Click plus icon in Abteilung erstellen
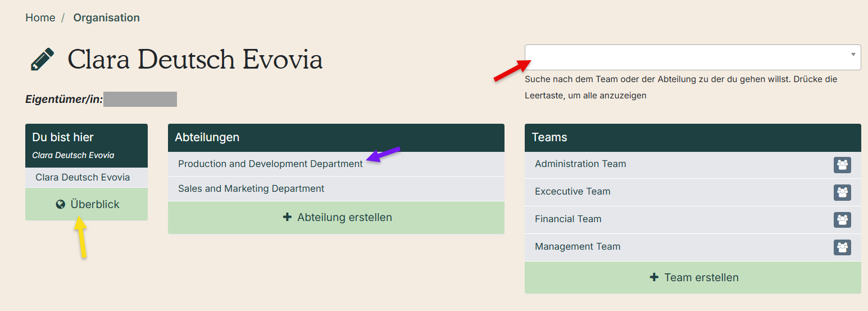This screenshot has height=311, width=868. 288,217
